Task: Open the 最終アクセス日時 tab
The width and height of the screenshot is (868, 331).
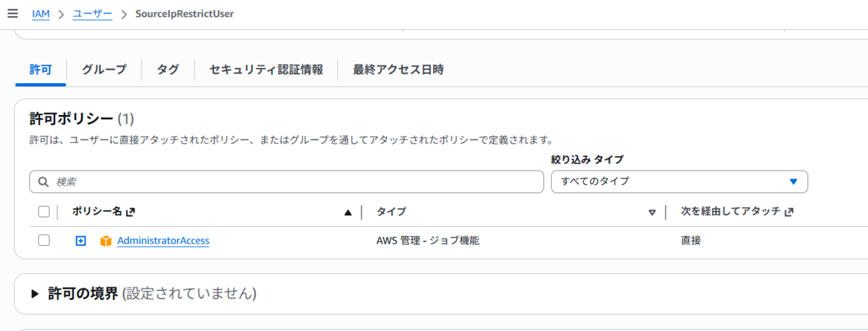Action: pos(399,69)
